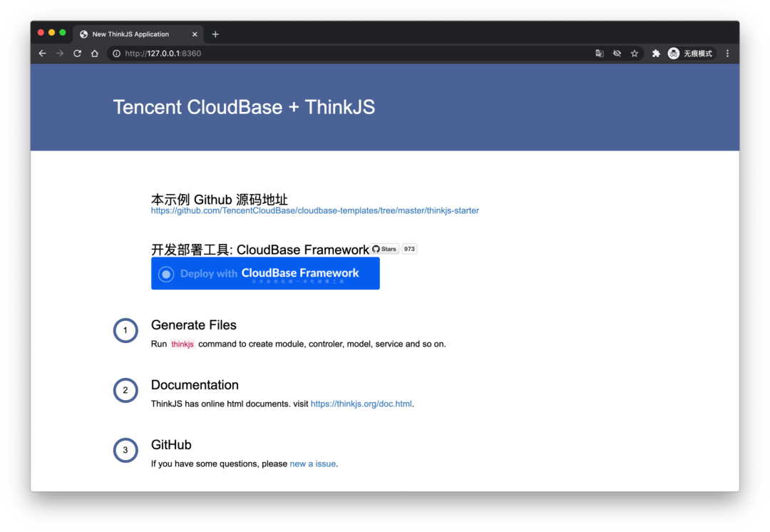Image resolution: width=770 pixels, height=532 pixels.
Task: Bookmark this page via the star icon
Action: (635, 53)
